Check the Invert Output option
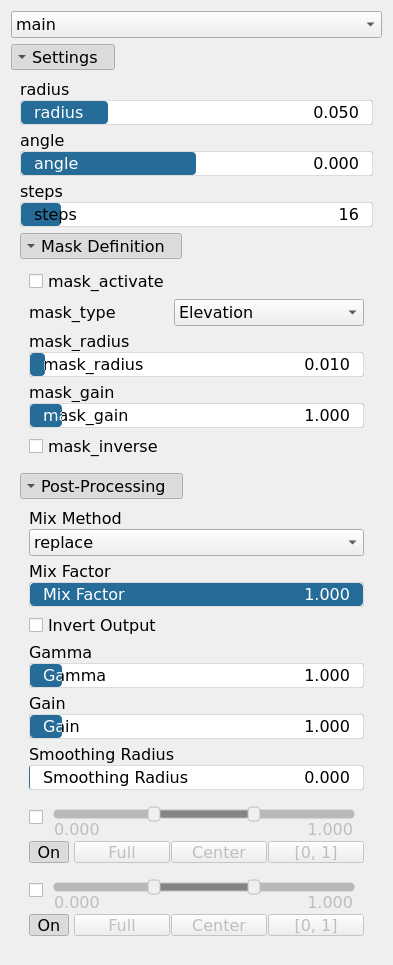Image resolution: width=393 pixels, height=965 pixels. click(x=36, y=625)
